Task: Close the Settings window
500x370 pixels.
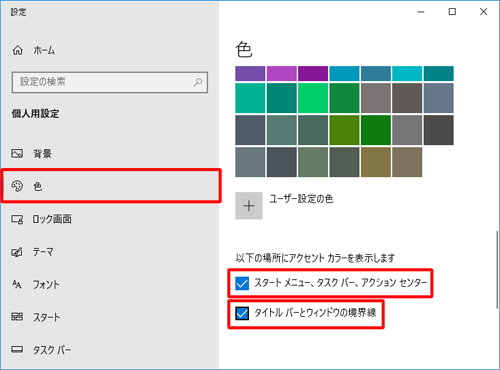Action: pyautogui.click(x=483, y=12)
